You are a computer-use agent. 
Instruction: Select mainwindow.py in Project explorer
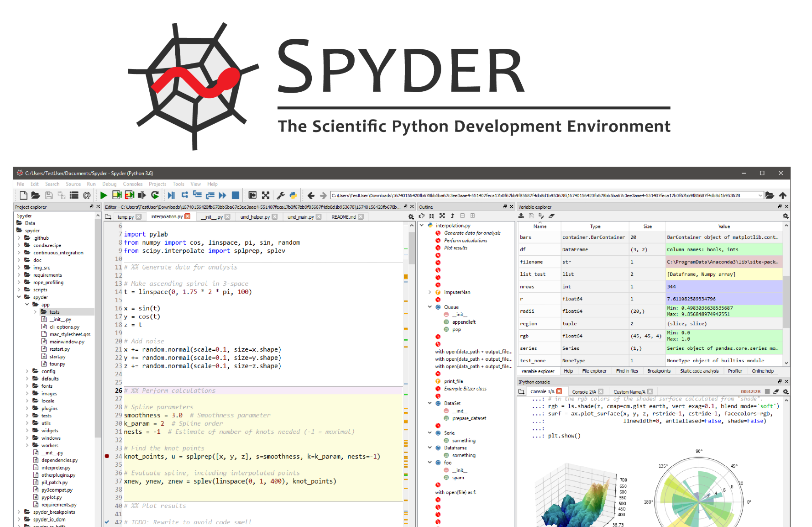(x=67, y=342)
